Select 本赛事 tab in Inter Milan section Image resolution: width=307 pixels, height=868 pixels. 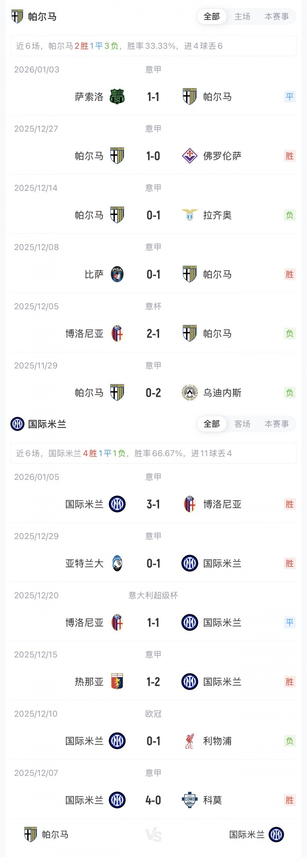coord(277,424)
